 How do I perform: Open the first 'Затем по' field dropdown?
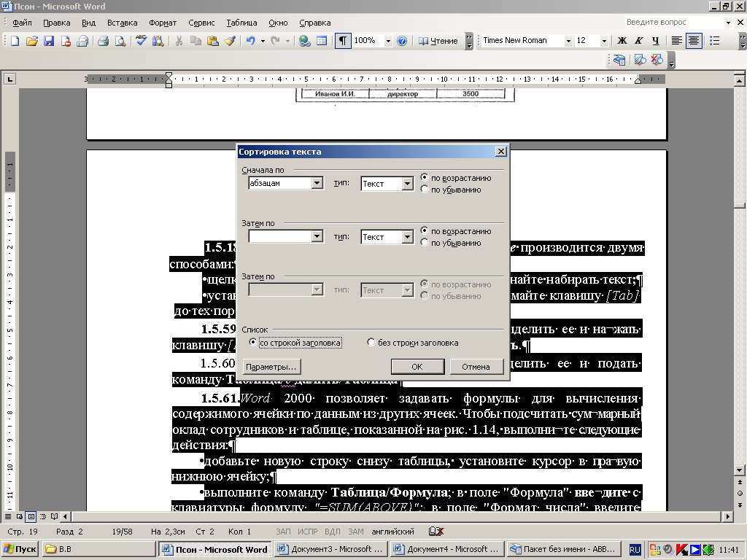[317, 236]
